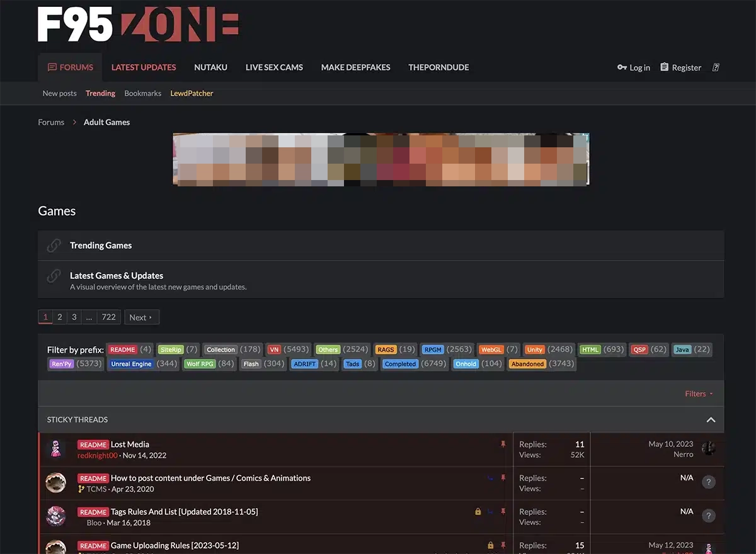756x554 pixels.
Task: Click the pin icon on Lost Media thread
Action: pyautogui.click(x=503, y=444)
